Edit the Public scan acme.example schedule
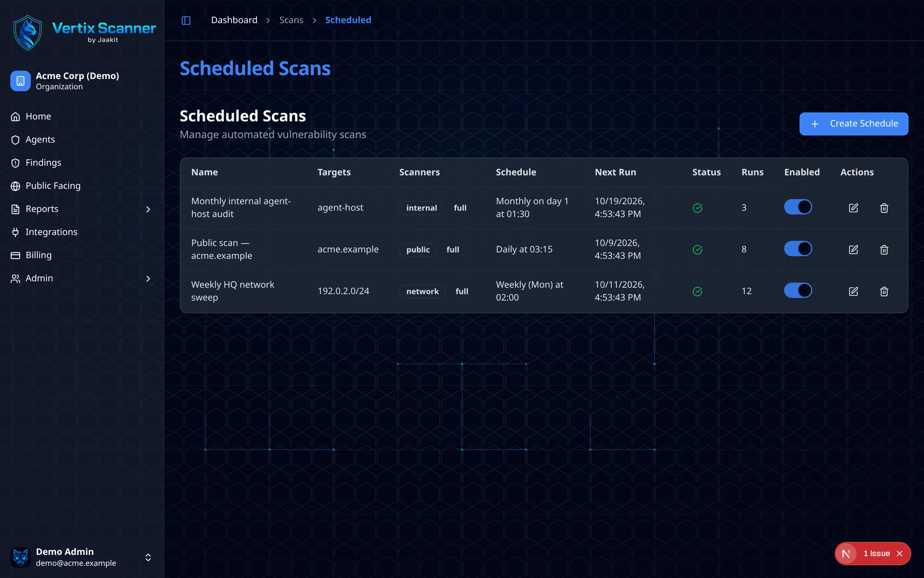924x578 pixels. tap(853, 250)
